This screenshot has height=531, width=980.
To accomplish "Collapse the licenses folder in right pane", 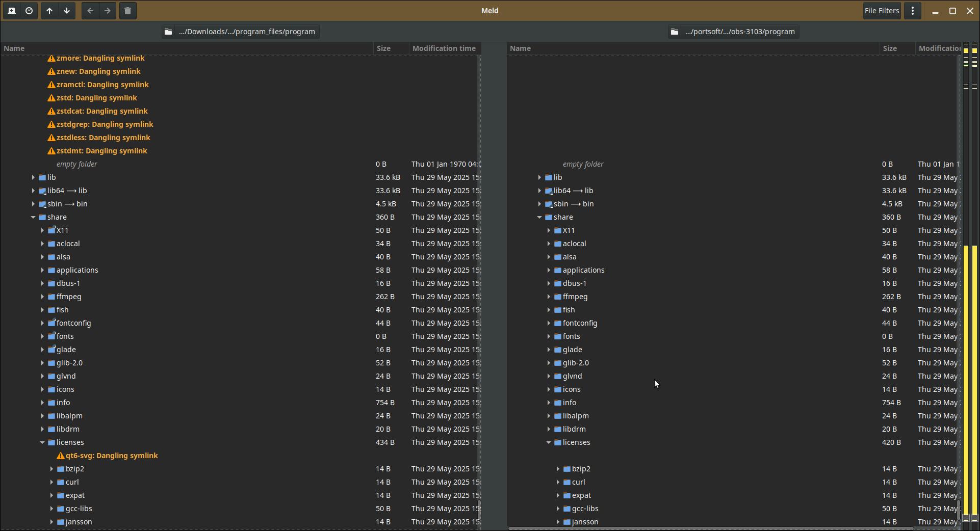I will point(549,442).
